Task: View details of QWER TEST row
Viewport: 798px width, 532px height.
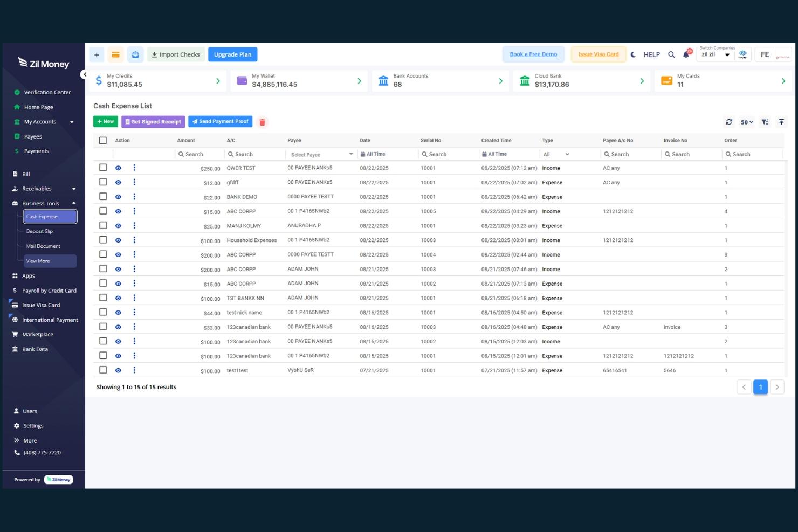Action: tap(118, 168)
